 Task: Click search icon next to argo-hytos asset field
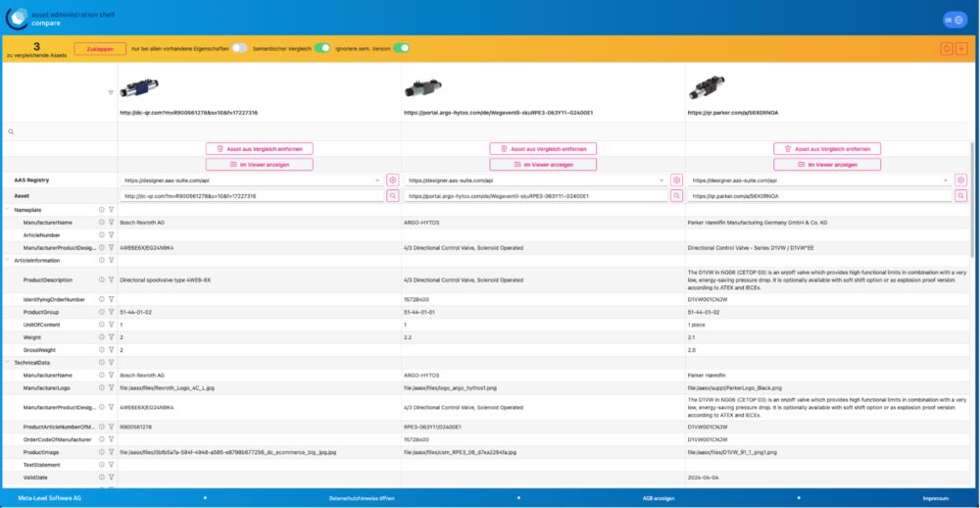click(676, 196)
